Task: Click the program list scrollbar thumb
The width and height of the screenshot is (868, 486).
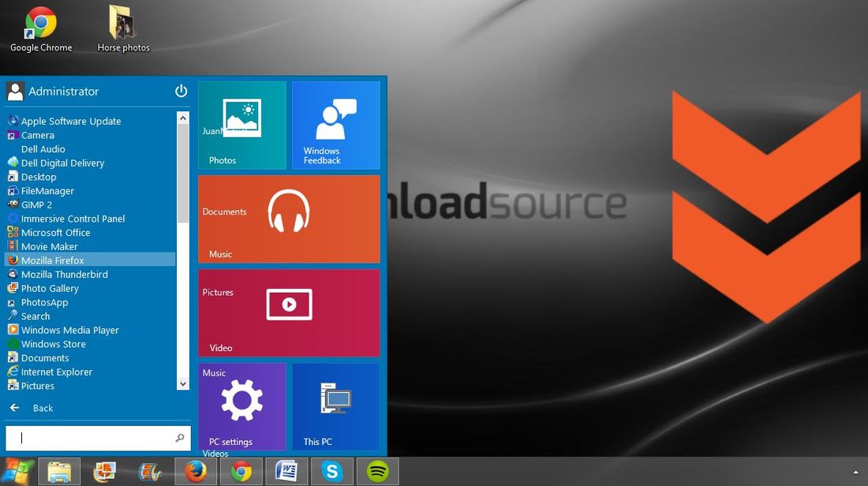Action: coord(183,174)
